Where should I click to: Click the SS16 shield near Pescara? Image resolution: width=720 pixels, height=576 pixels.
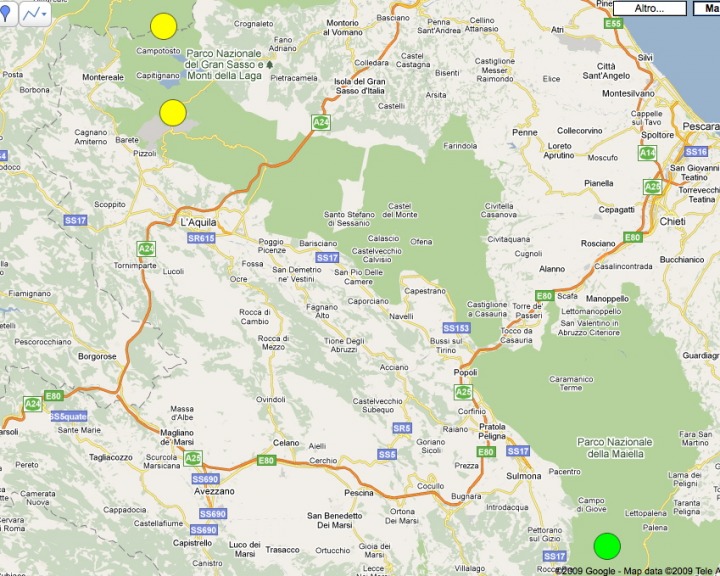pos(696,152)
